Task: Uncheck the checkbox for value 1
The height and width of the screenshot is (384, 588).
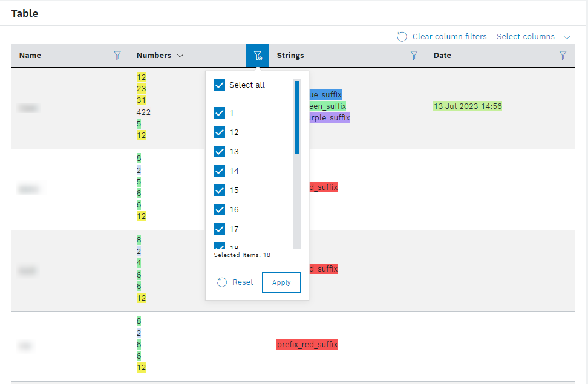Action: (x=220, y=113)
